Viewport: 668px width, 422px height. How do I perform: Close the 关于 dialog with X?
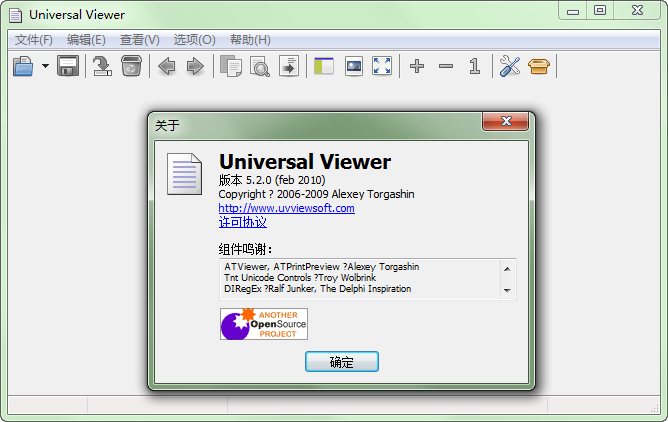click(x=506, y=121)
